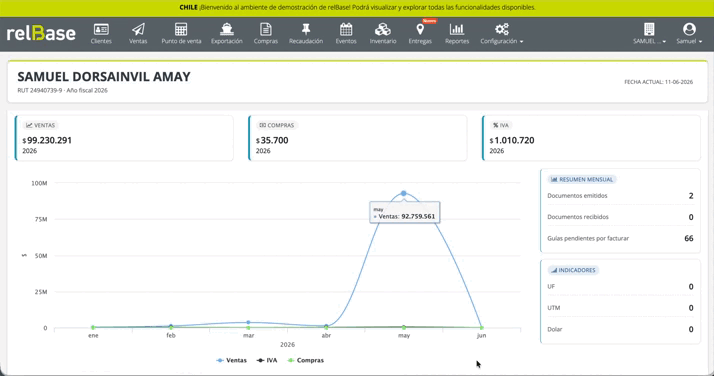
Task: Open the Ventas paper plane icon
Action: coord(138,30)
